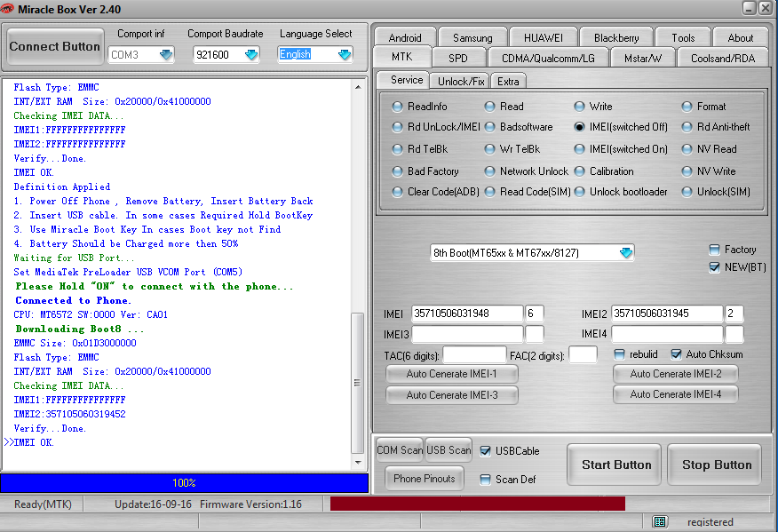Click the FAC(2 digits) input field

pyautogui.click(x=583, y=355)
